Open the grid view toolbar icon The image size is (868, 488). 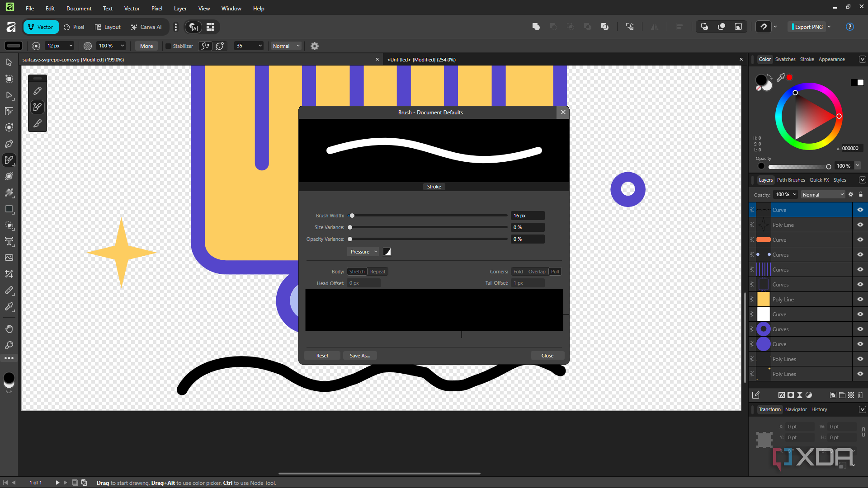pyautogui.click(x=210, y=27)
